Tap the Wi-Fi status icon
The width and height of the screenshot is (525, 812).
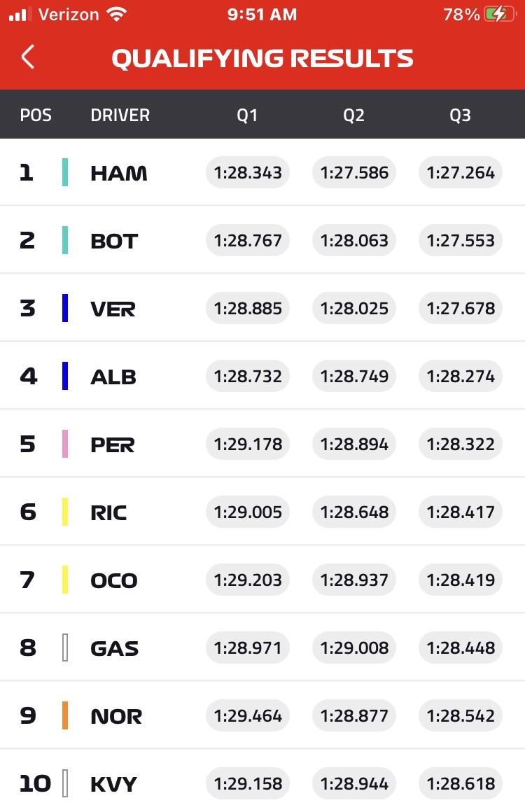116,14
